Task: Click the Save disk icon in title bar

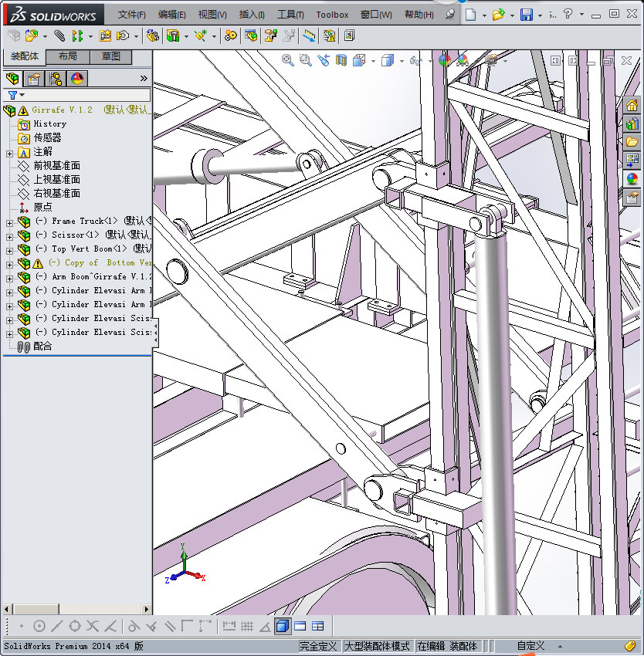Action: (526, 15)
